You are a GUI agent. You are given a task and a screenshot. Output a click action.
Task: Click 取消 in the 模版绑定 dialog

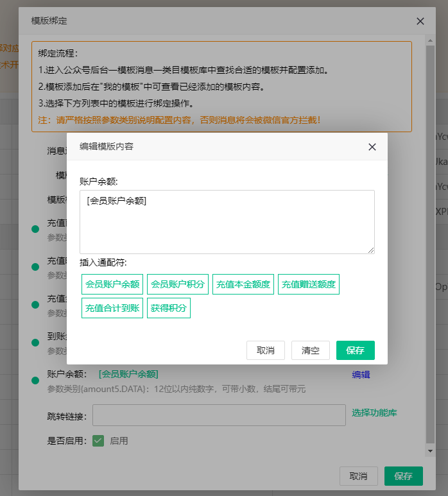[358, 475]
